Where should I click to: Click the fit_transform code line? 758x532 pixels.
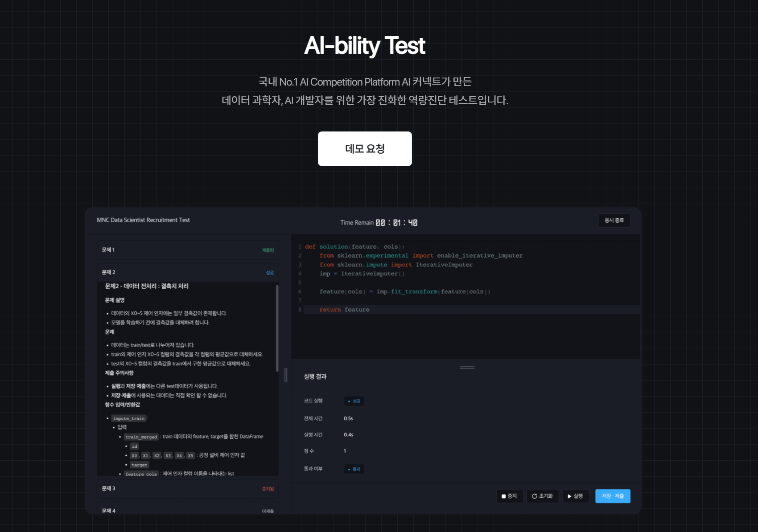[405, 292]
